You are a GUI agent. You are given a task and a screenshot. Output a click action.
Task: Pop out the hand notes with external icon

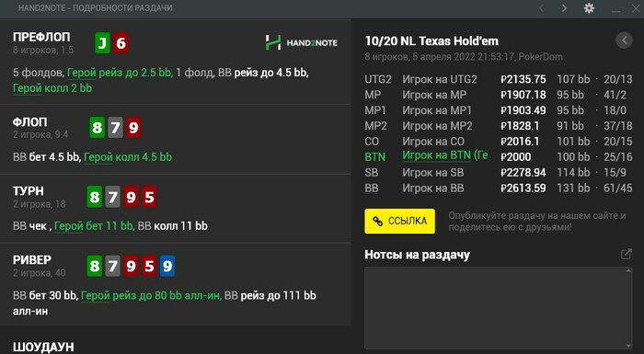[x=626, y=254]
